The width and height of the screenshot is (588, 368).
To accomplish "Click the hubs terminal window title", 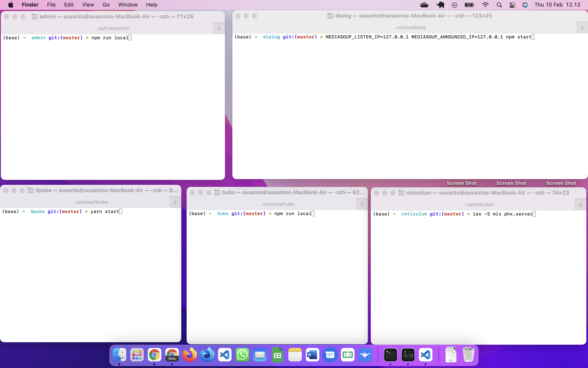I will click(x=293, y=192).
